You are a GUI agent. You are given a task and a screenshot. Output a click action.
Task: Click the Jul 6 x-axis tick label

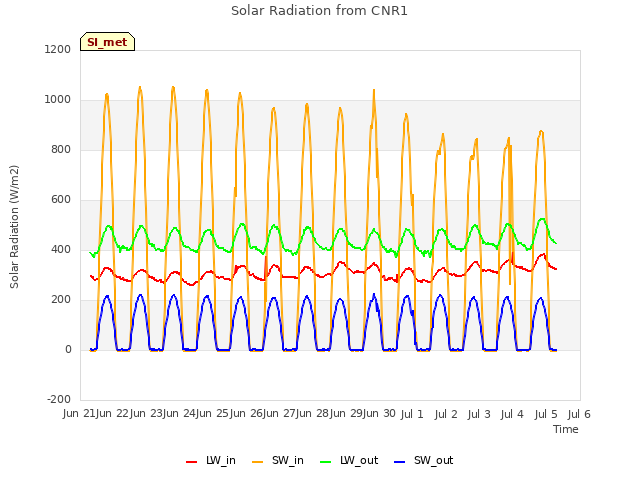click(579, 414)
